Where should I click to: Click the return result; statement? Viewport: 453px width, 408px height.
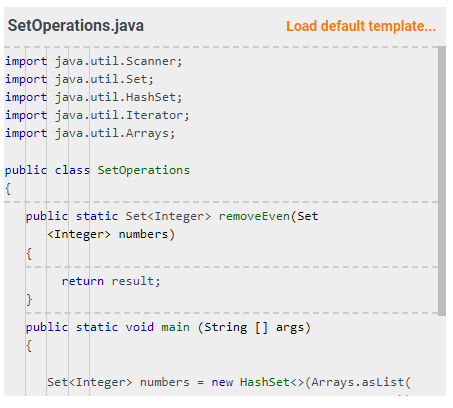pyautogui.click(x=111, y=281)
